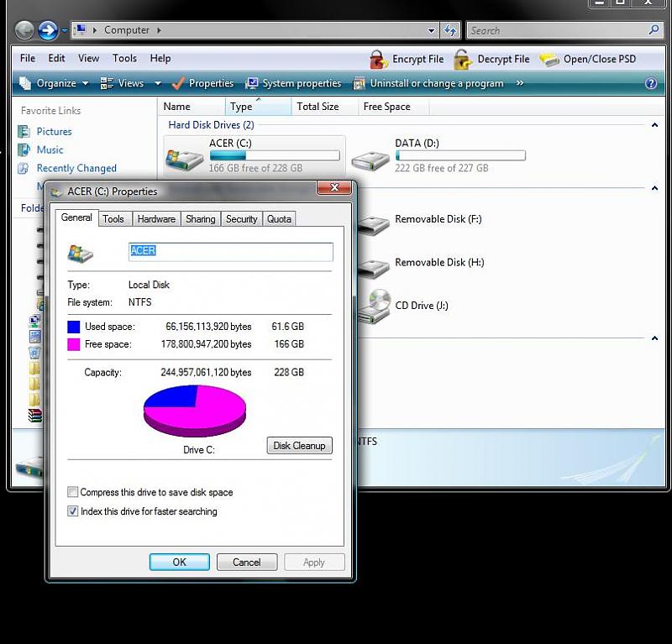Screen dimensions: 672x644
Task: Click the OK button
Action: (x=180, y=563)
